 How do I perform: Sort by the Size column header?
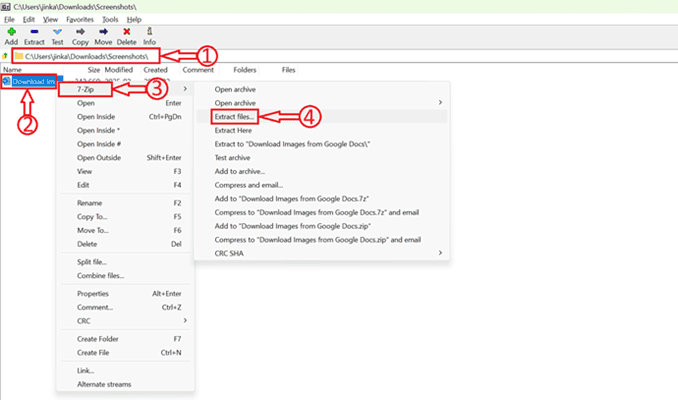point(93,70)
